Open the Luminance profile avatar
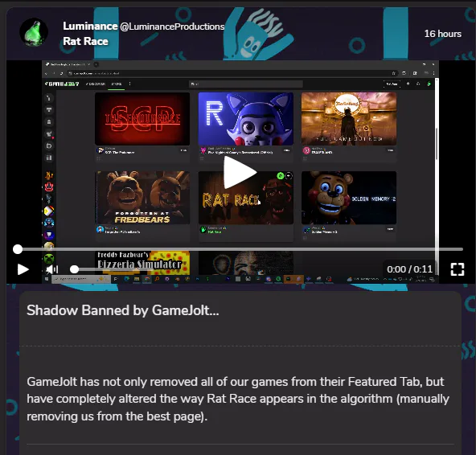Screen dimensions: 476x455 click(x=34, y=32)
